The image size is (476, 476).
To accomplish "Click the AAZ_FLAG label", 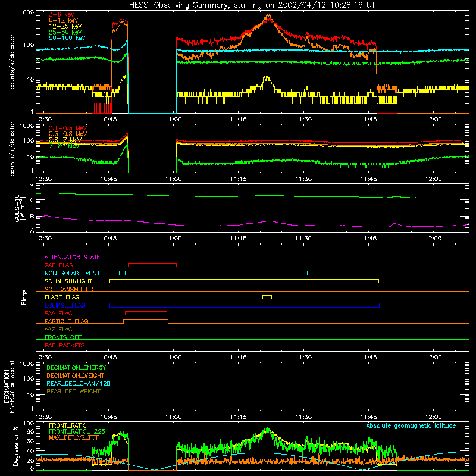I will pos(58,329).
